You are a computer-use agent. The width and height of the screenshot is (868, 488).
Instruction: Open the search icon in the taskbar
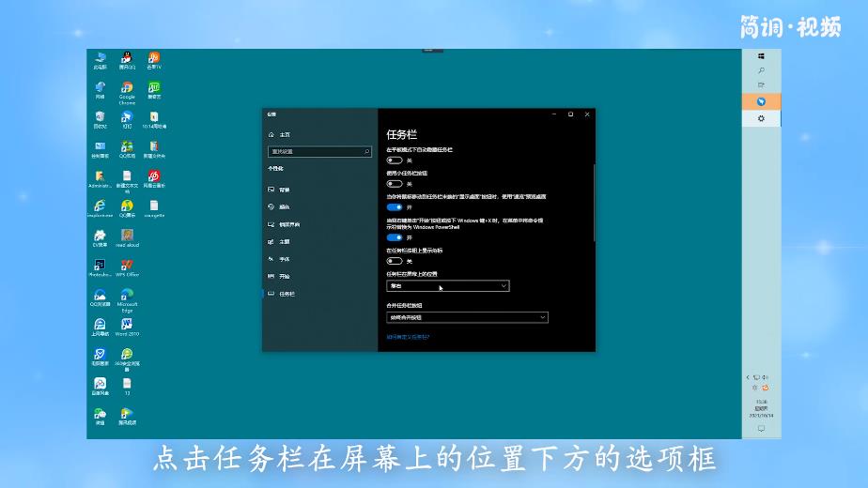(x=761, y=71)
